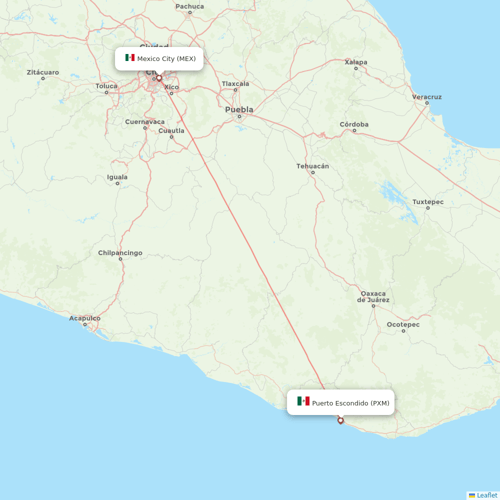500x500 pixels.
Task: Click the Xico town label
Action: coord(172,87)
